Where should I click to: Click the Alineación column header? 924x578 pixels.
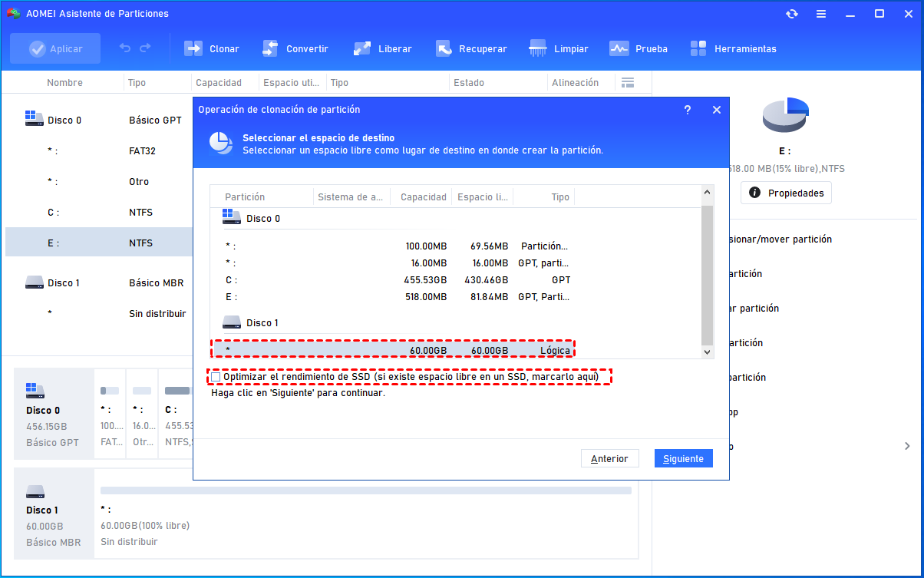(576, 82)
